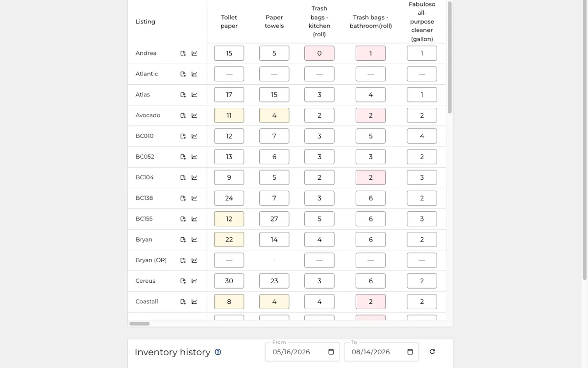Edit Coastal1 toilet paper count 8
The height and width of the screenshot is (368, 588).
[229, 302]
